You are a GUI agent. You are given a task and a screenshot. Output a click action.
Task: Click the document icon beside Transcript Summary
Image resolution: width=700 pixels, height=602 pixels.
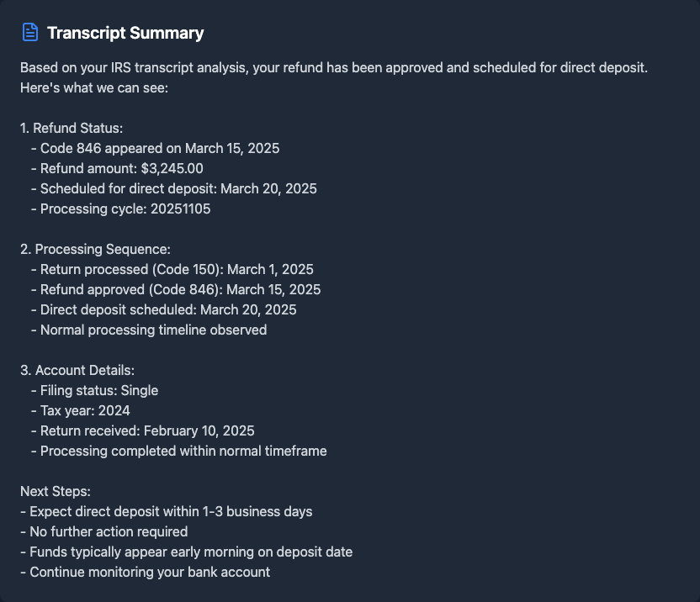click(30, 33)
